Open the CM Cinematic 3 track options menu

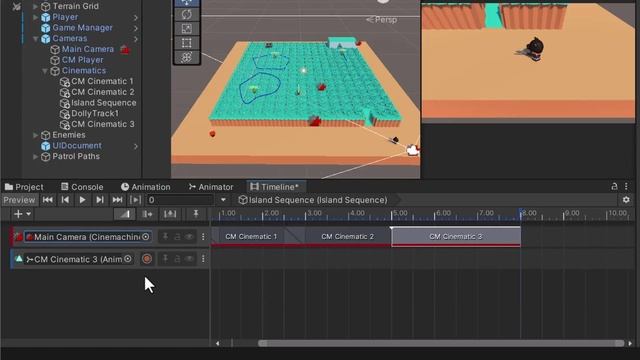203,259
